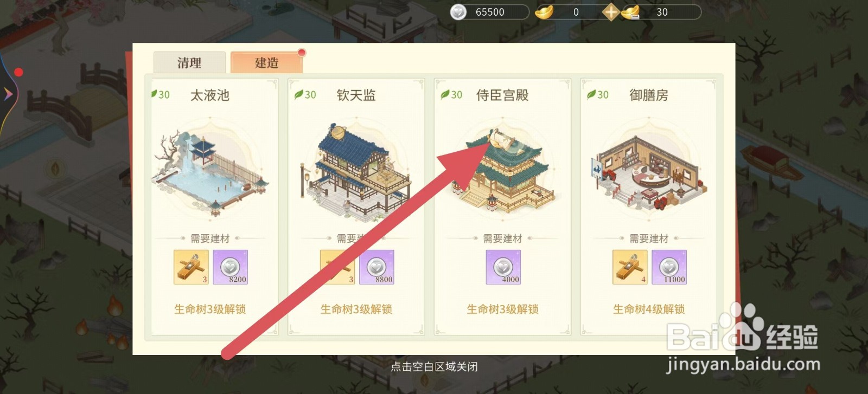Click the wood plane material under 御膳房

(x=630, y=267)
